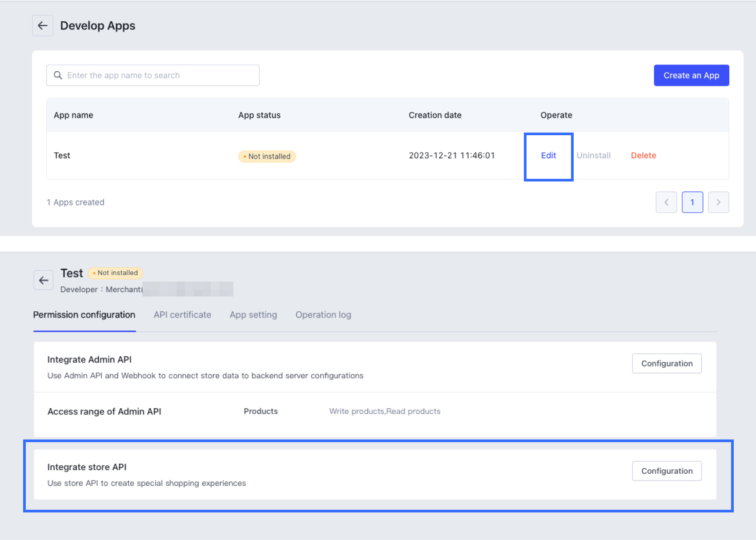View the Operation log tab
Viewport: 756px width, 540px height.
coord(323,314)
